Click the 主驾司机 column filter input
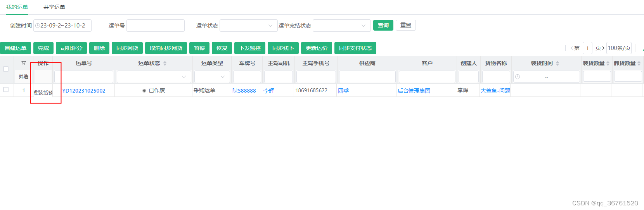Image resolution: width=644 pixels, height=210 pixels. (x=279, y=77)
